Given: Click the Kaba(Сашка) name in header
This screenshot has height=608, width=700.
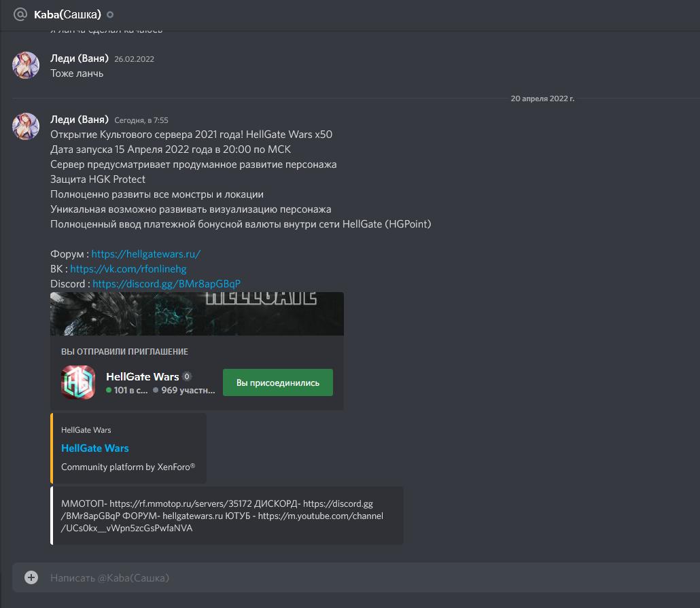Looking at the screenshot, I should click(x=67, y=15).
